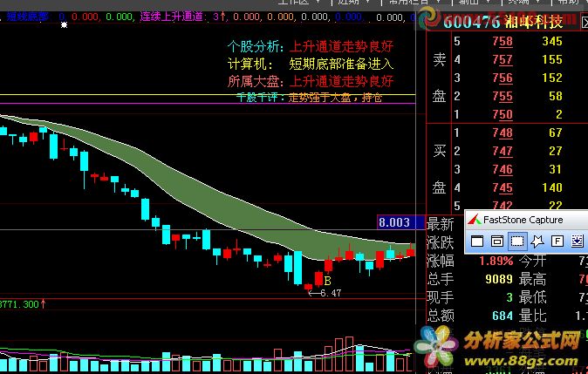Click the 所属大盘 market text line
The height and width of the screenshot is (374, 588).
[311, 81]
